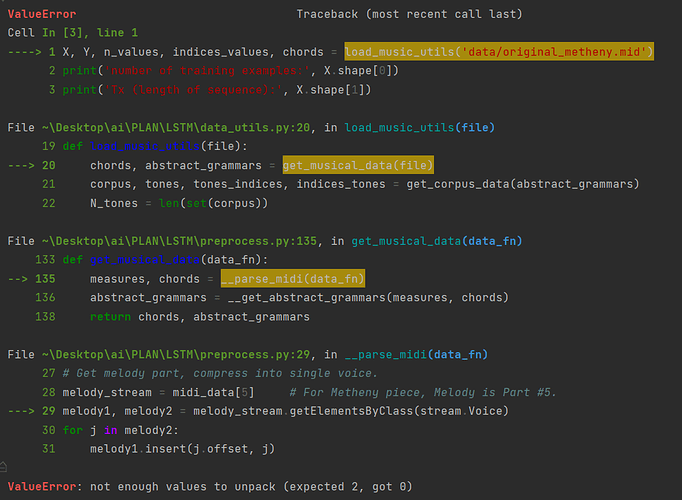Open the preprocess.py:135 file path link
Viewport: 682px width, 500px height.
179,241
